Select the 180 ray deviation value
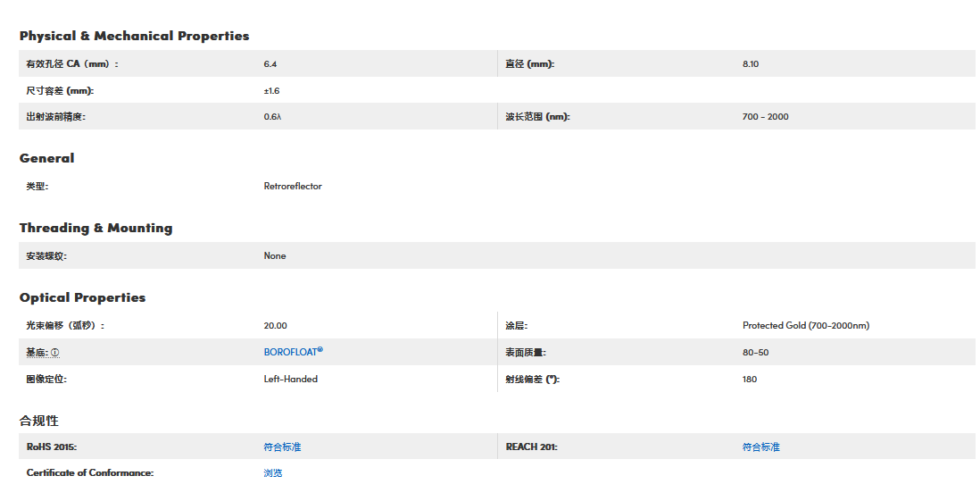 tap(750, 379)
